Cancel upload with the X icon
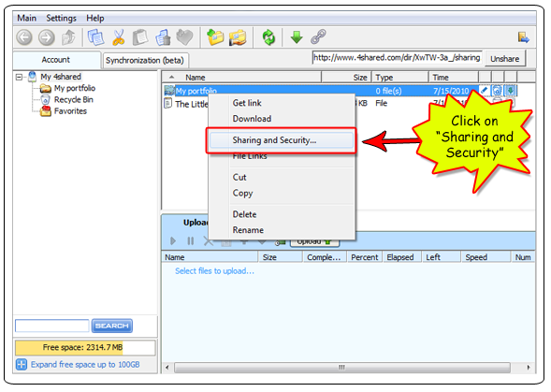Screen dimensions: 551x392 coord(208,241)
